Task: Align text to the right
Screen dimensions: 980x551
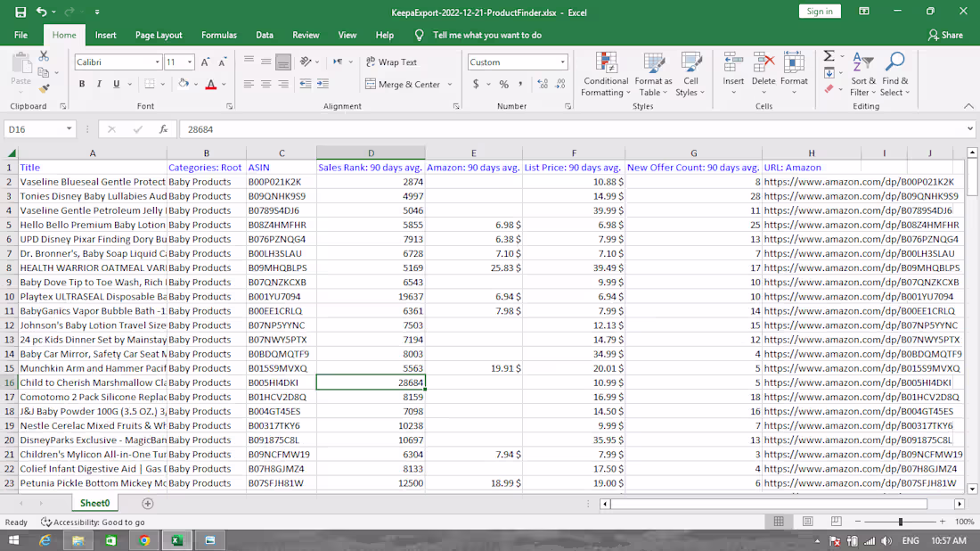Action: click(283, 84)
